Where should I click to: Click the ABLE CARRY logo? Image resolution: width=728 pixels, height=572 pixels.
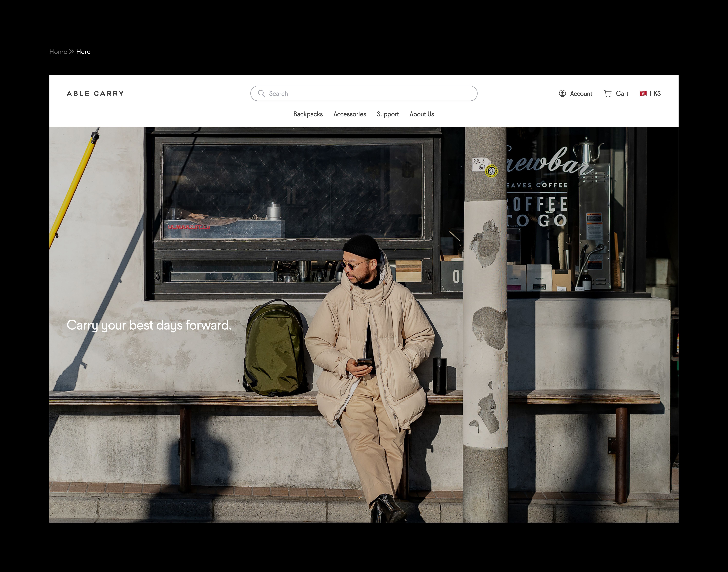[95, 93]
